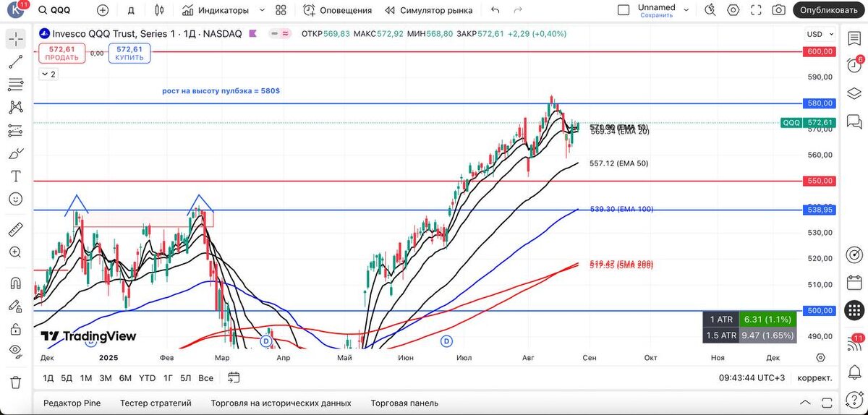This screenshot has width=868, height=415.
Task: Click the ПРОДАТЬ 572,61 sell button
Action: tap(62, 53)
